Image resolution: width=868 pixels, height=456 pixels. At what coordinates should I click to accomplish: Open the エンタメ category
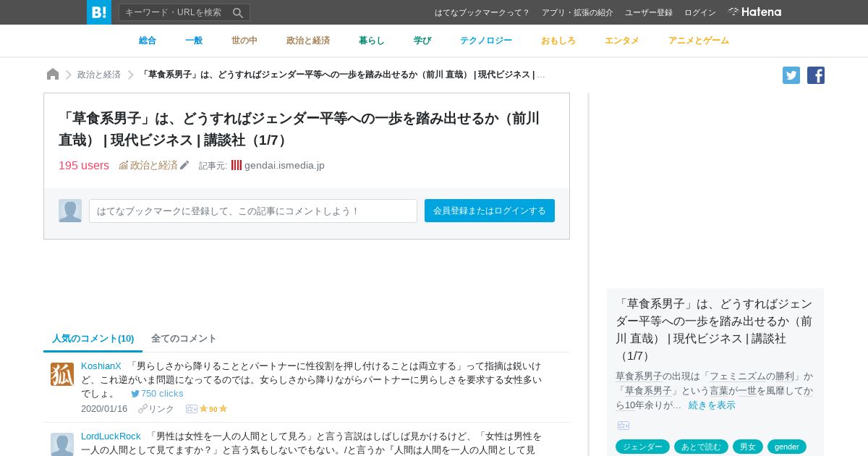pos(622,41)
